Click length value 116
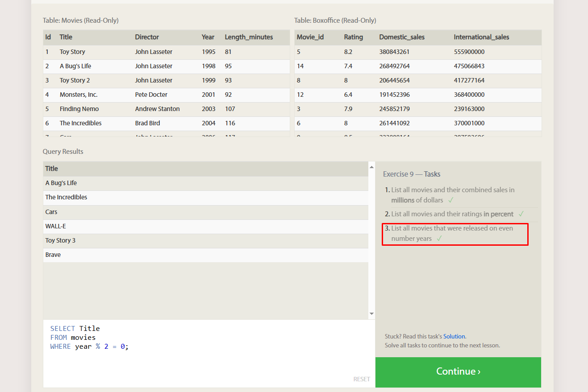This screenshot has height=392, width=588. point(230,123)
